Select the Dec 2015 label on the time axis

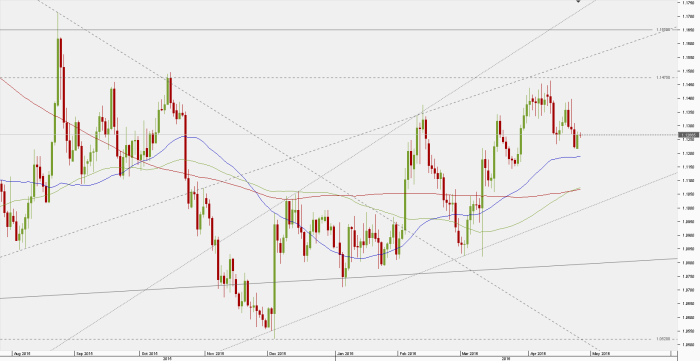[x=277, y=353]
